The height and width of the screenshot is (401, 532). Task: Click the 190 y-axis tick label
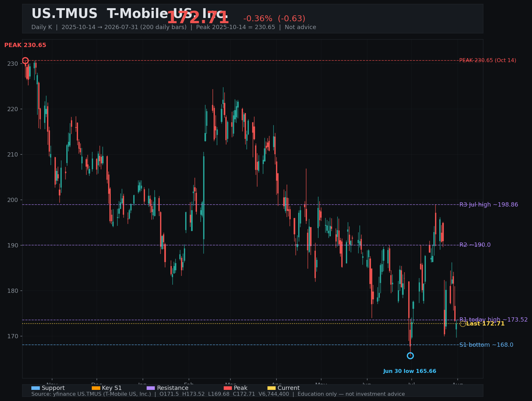[12, 245]
